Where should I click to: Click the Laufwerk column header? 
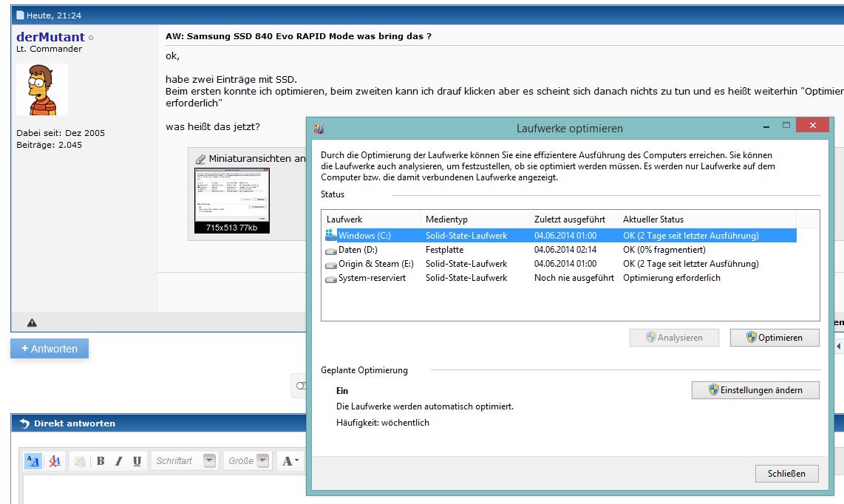372,219
